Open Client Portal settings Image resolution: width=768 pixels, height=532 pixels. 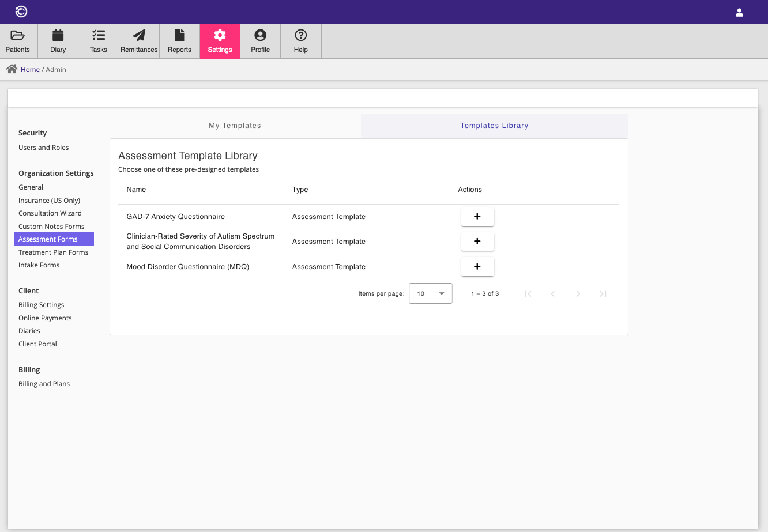[38, 344]
